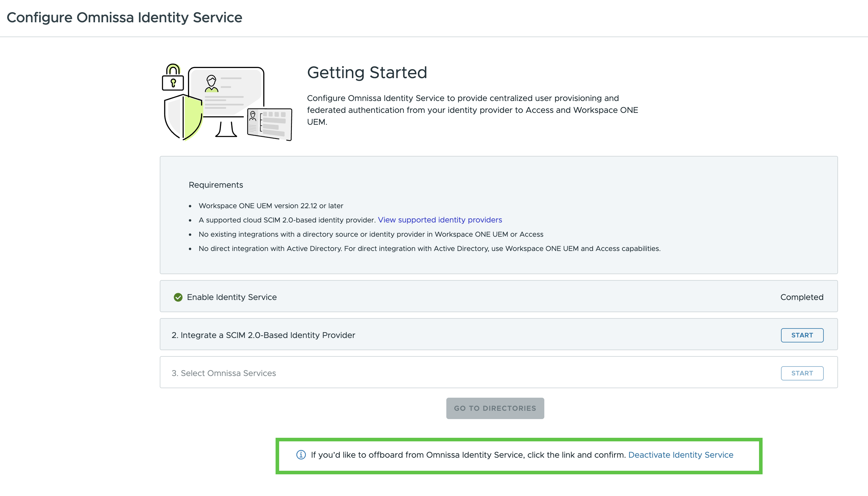The image size is (868, 496).
Task: Click the Getting Started heading
Action: pyautogui.click(x=367, y=72)
